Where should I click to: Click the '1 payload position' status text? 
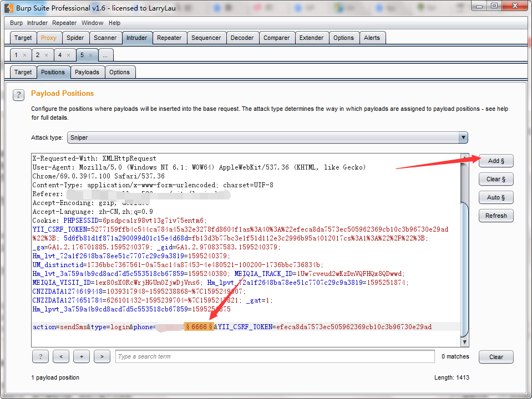(x=55, y=377)
